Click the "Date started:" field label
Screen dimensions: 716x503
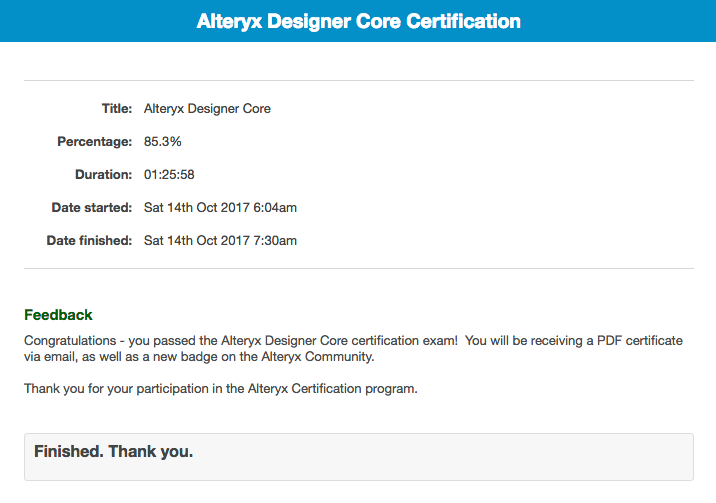point(91,208)
